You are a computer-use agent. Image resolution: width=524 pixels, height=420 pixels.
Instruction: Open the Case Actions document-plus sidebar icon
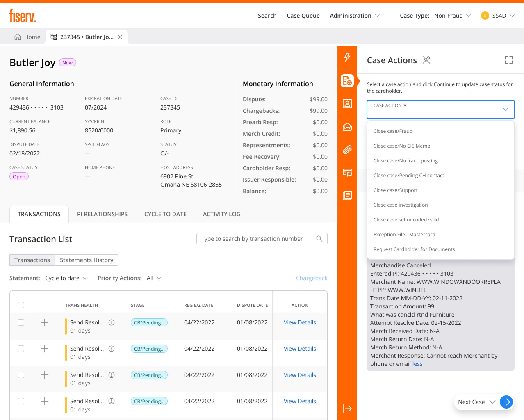point(347,81)
